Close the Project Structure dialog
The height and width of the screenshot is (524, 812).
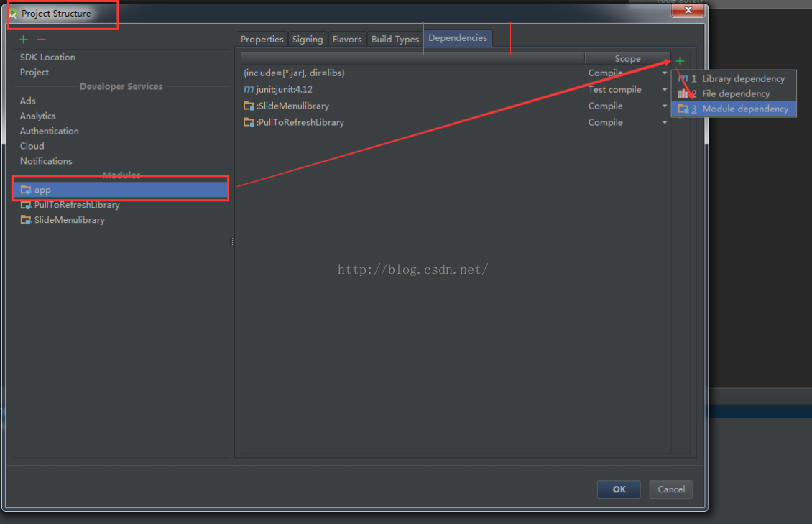[688, 10]
